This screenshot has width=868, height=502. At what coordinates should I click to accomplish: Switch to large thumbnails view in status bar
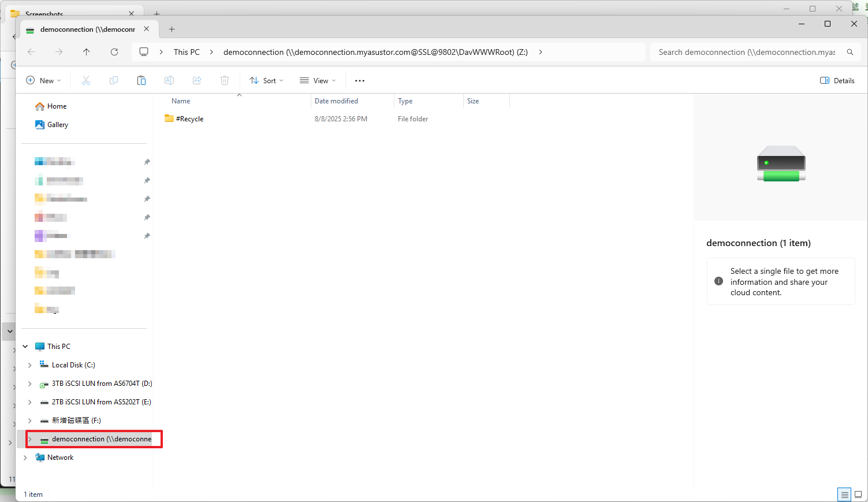[x=858, y=494]
